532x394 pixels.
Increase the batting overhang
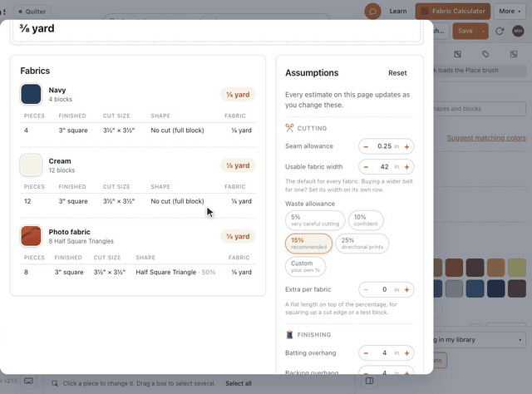point(406,353)
